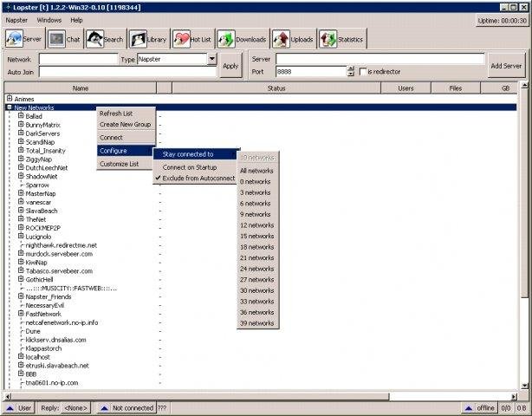Expand the DarkServers network node
The image size is (532, 416).
tap(21, 133)
